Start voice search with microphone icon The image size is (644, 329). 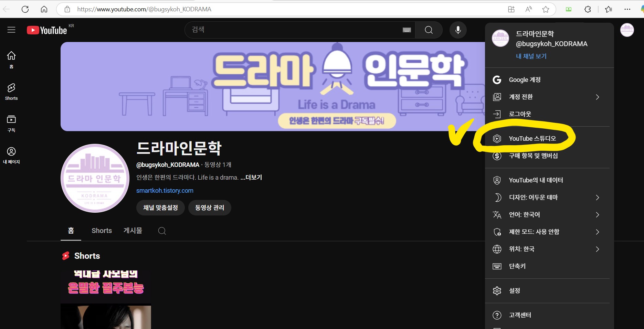458,30
